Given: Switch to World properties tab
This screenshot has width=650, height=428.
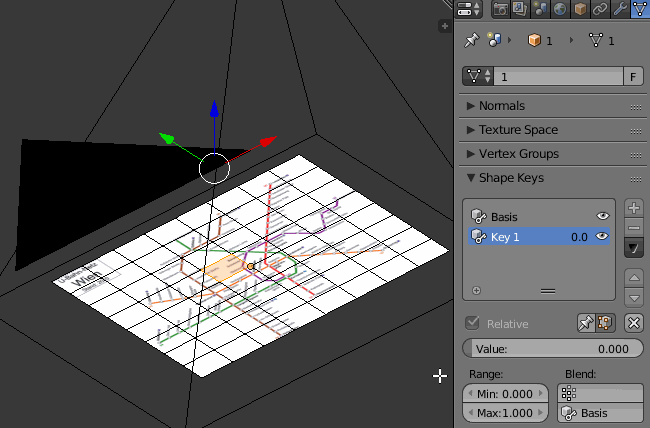Looking at the screenshot, I should [560, 9].
